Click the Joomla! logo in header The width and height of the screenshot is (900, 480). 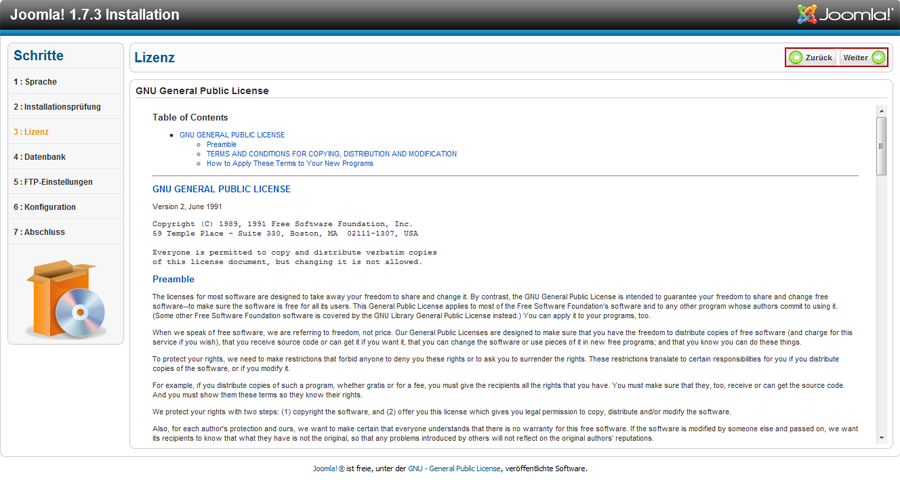(844, 14)
